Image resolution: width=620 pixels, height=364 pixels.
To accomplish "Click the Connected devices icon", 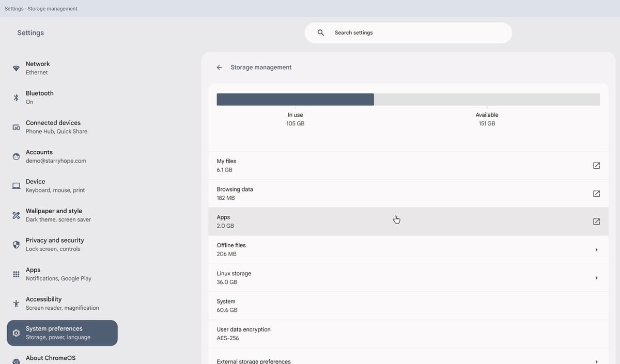I will point(16,127).
